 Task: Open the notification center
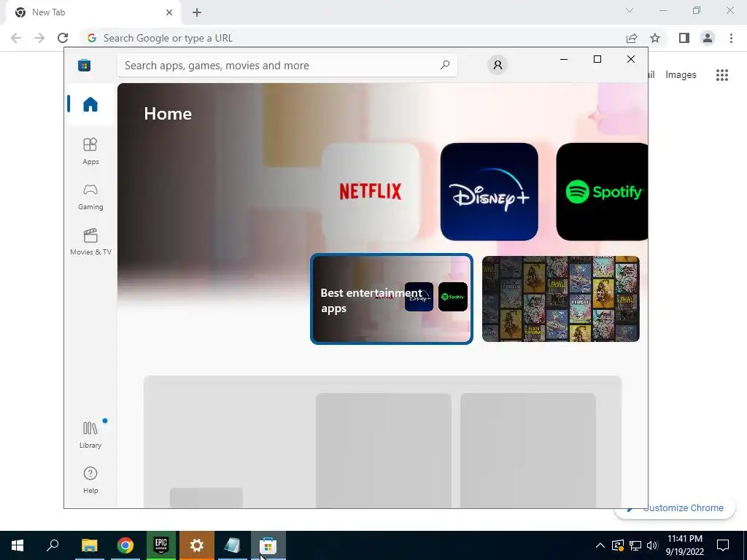[723, 545]
